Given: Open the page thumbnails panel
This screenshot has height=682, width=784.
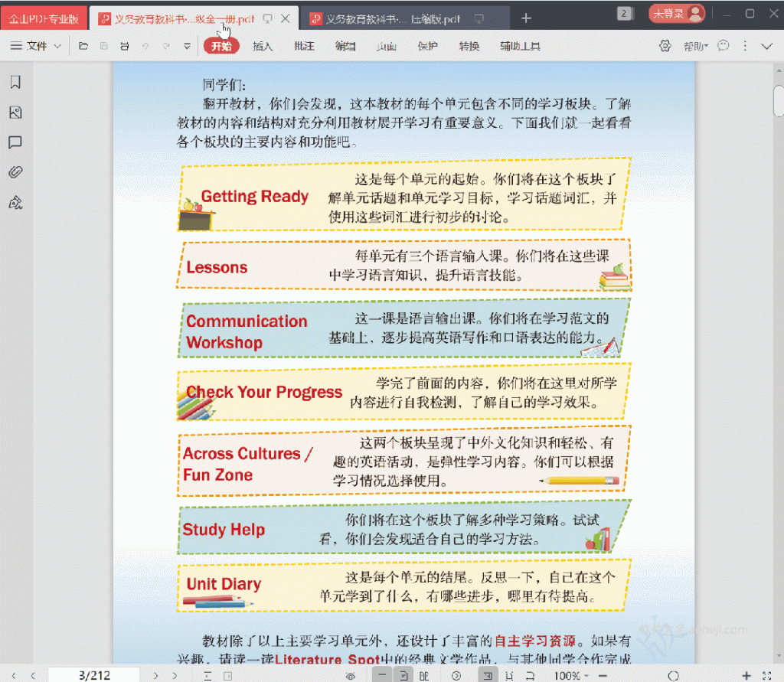Looking at the screenshot, I should pyautogui.click(x=15, y=113).
